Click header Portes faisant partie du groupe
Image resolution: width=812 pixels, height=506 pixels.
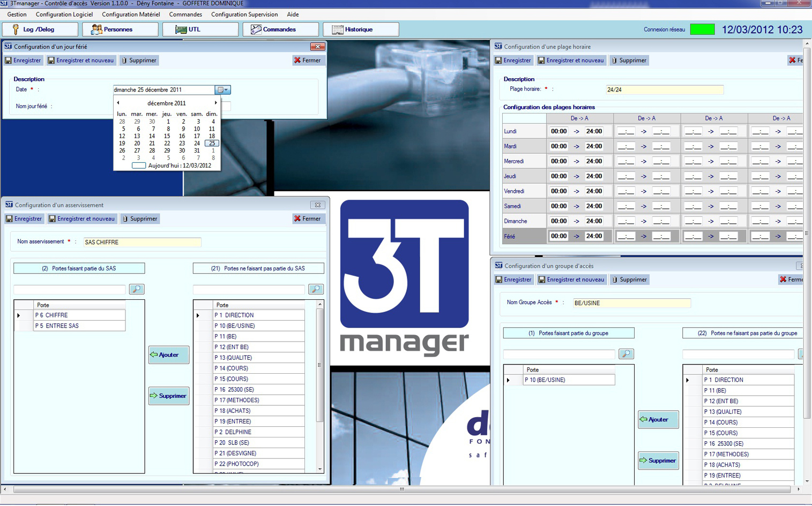[x=569, y=333]
